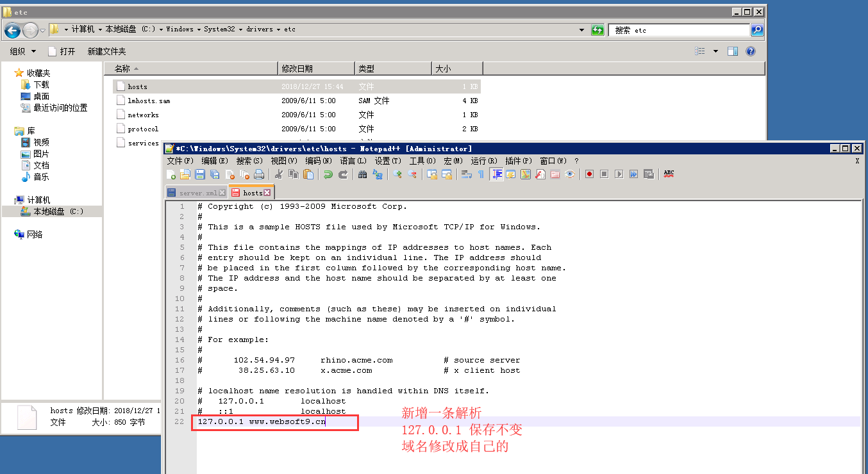
Task: Open Find with the binoculars icon
Action: coord(363,174)
